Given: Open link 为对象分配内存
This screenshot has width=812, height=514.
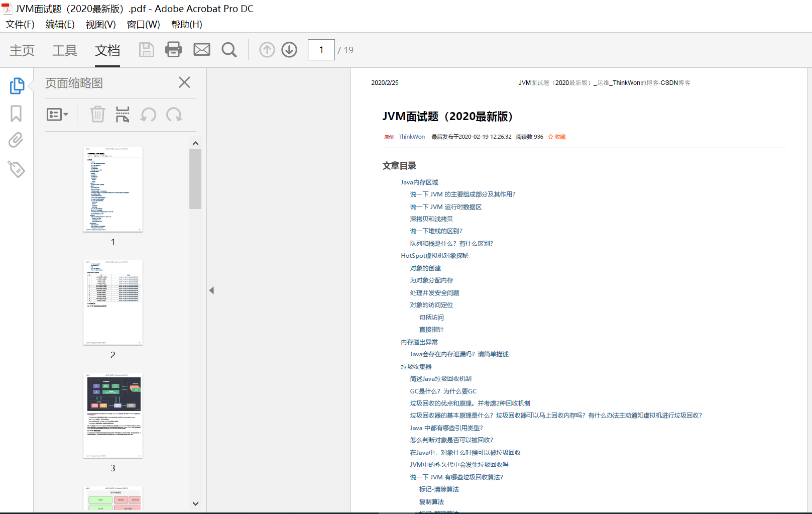Looking at the screenshot, I should pos(431,280).
